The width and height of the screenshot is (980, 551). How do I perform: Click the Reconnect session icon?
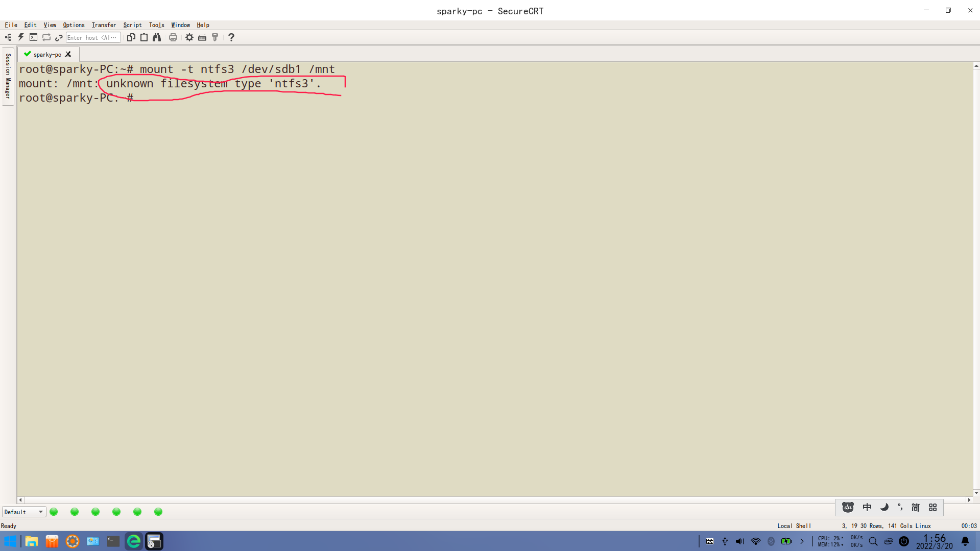point(46,37)
